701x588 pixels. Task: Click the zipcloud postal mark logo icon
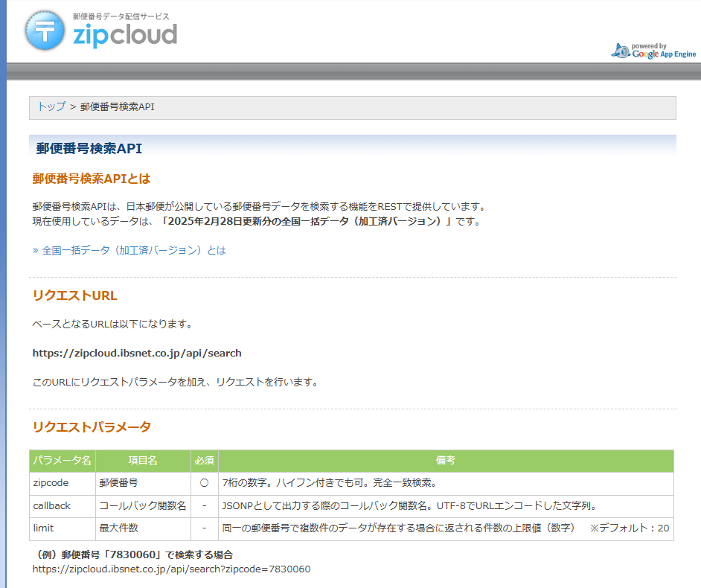click(x=45, y=31)
